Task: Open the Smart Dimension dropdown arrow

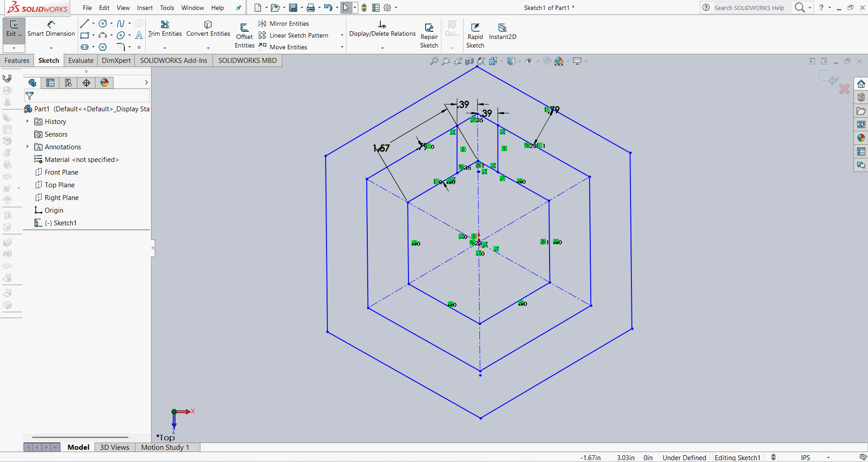Action: point(51,48)
